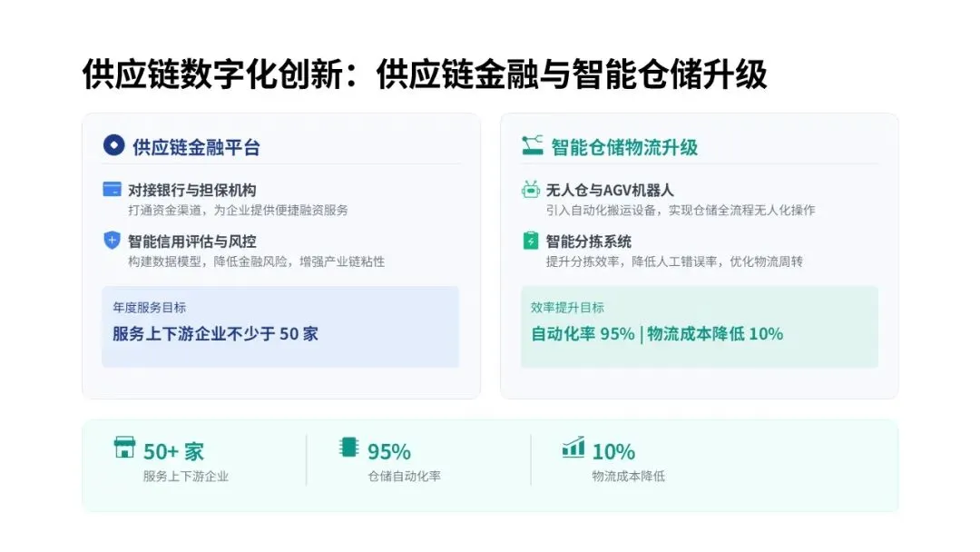The height and width of the screenshot is (552, 980).
Task: Click the blue 年度服务目标 box
Action: tap(279, 327)
